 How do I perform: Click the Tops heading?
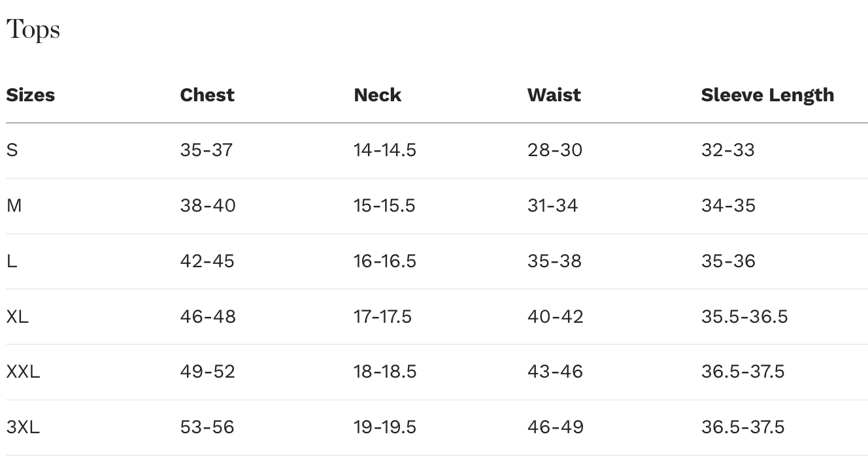33,30
